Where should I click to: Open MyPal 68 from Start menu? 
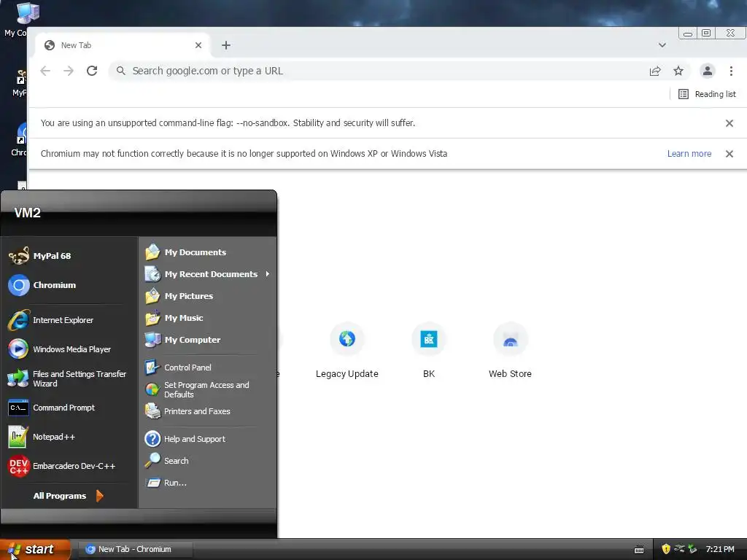click(69, 256)
